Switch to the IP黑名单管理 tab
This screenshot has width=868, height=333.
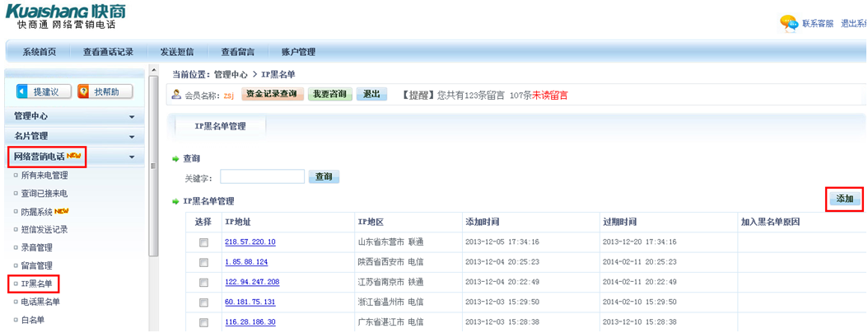pyautogui.click(x=219, y=126)
